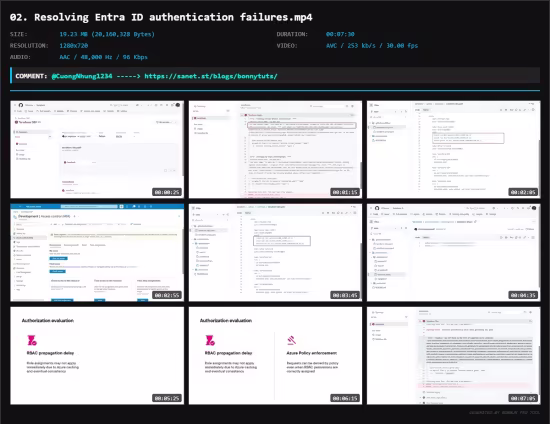Select the AUDIO: label
This screenshot has width=550, height=424.
coord(20,57)
